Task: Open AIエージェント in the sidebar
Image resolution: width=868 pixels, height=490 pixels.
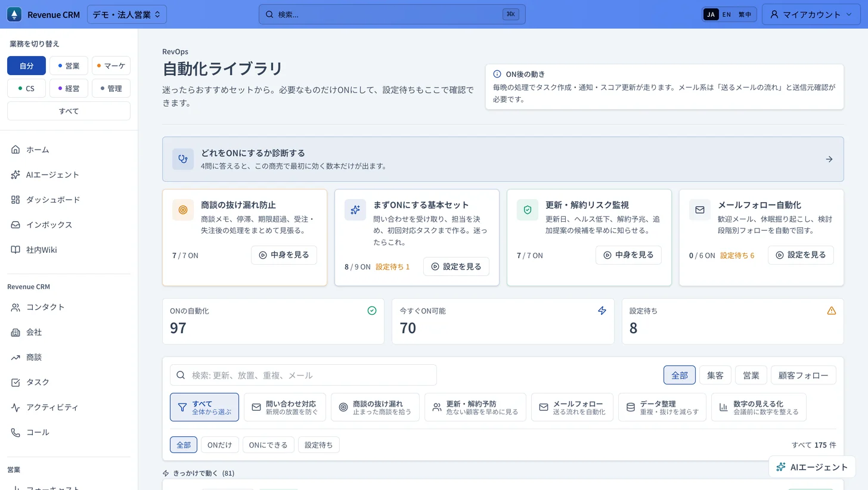Action: coord(69,175)
